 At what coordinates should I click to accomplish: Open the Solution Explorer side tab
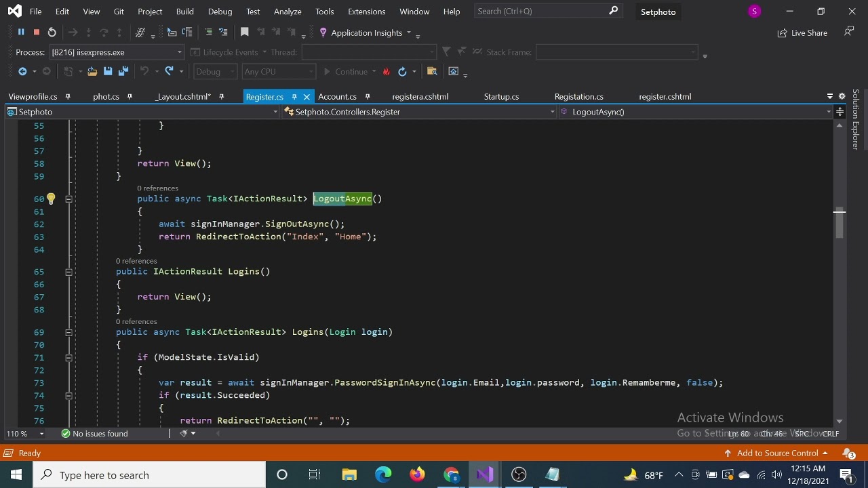pos(856,119)
